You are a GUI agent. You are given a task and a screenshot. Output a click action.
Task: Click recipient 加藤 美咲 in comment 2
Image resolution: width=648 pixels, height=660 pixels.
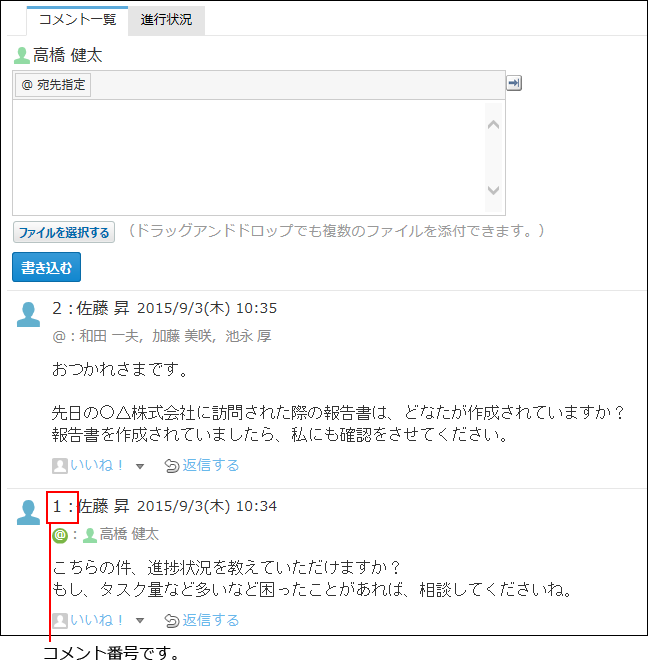point(182,336)
